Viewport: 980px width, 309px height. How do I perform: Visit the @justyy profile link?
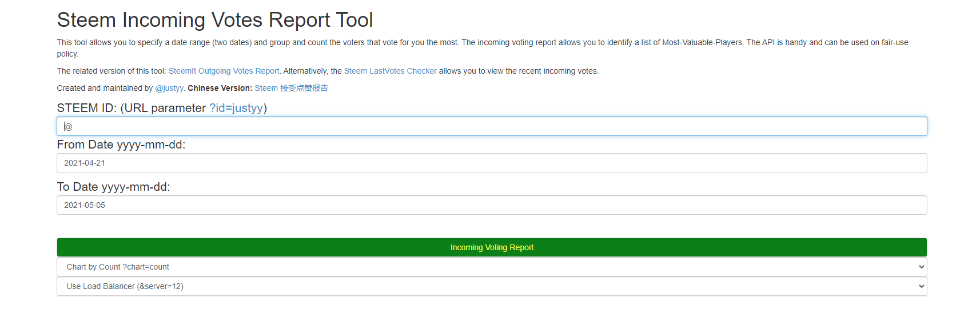[169, 88]
